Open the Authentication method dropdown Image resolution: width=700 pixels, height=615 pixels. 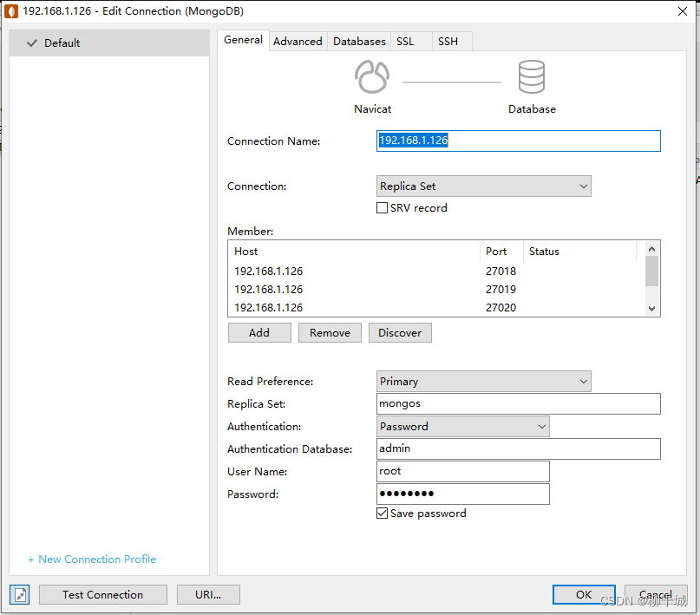point(463,426)
